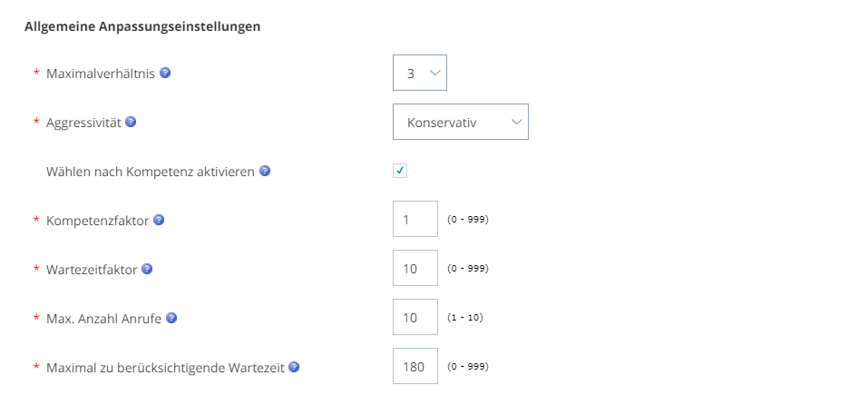The height and width of the screenshot is (405, 868).
Task: Show help for Max. Anzahl Anrufe
Action: 171,318
